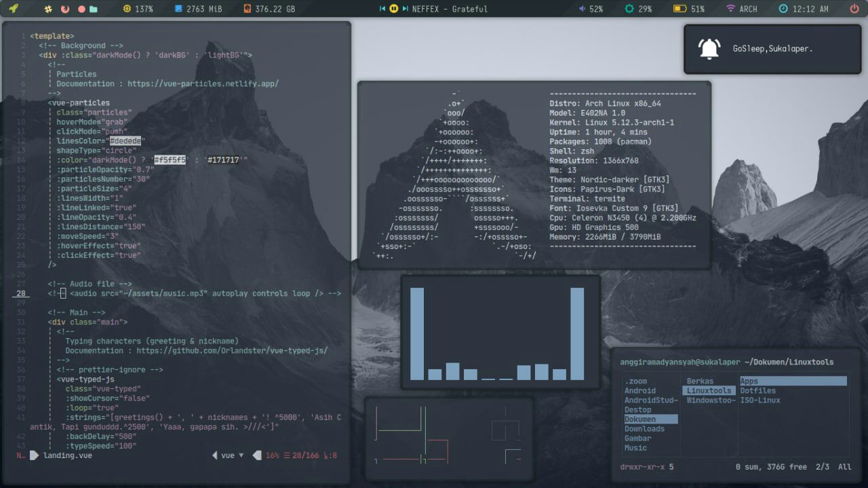Screen dimensions: 868x488
Task: Click the CPU usage icon showing 137%
Action: pos(127,10)
